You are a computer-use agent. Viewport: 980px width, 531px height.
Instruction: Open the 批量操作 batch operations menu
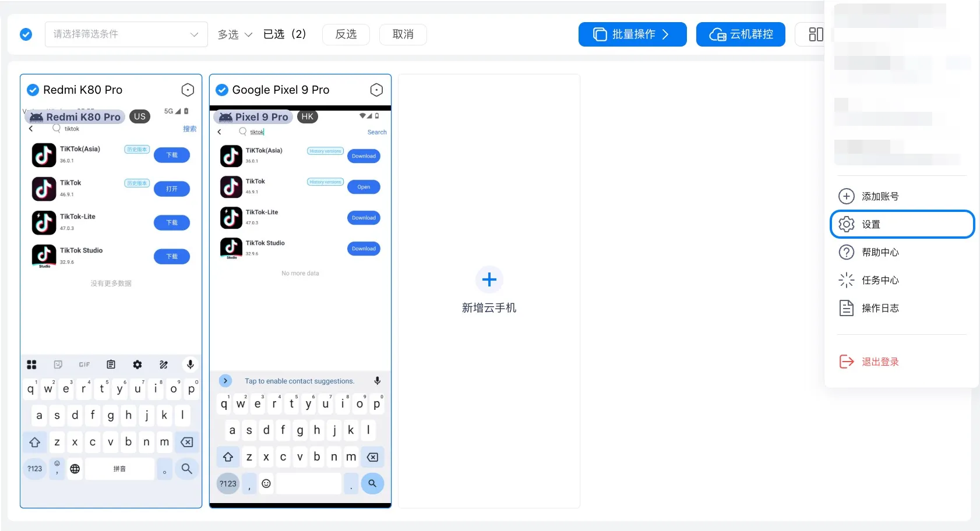pos(633,34)
